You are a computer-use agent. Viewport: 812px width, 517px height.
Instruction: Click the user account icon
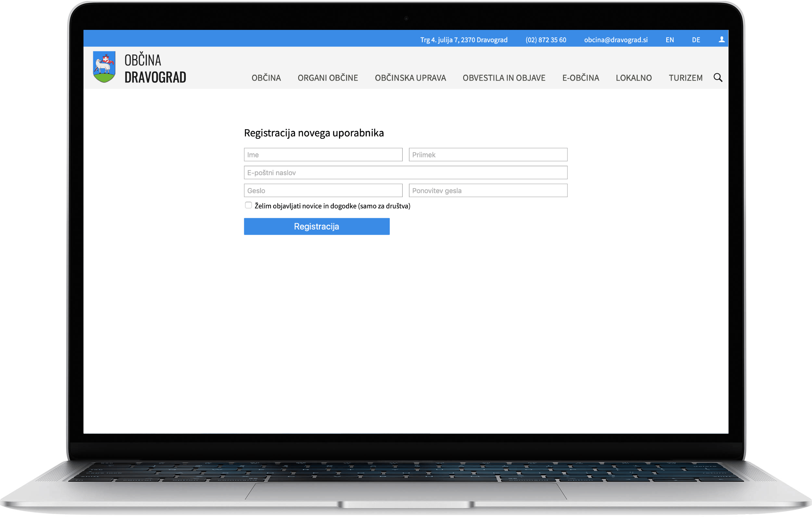click(721, 40)
